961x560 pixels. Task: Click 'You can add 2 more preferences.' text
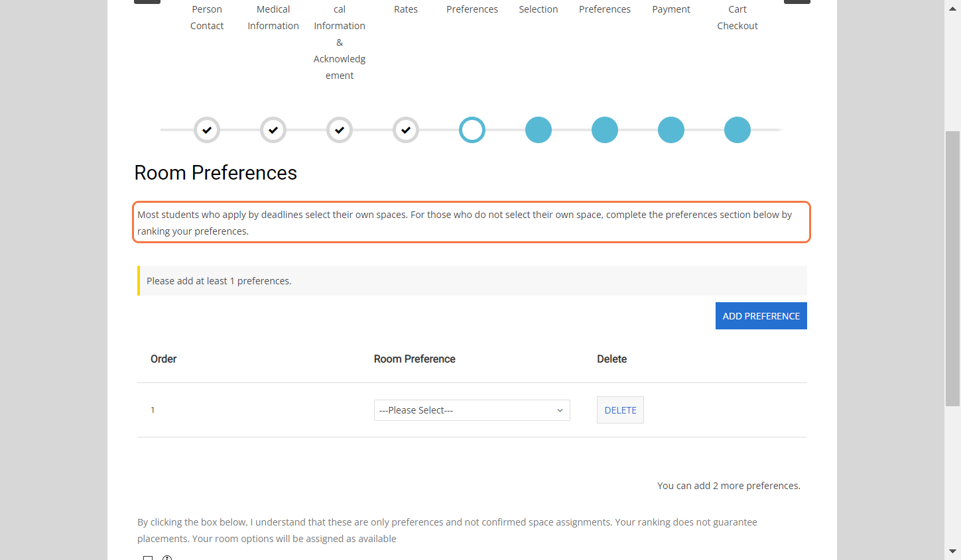coord(728,486)
